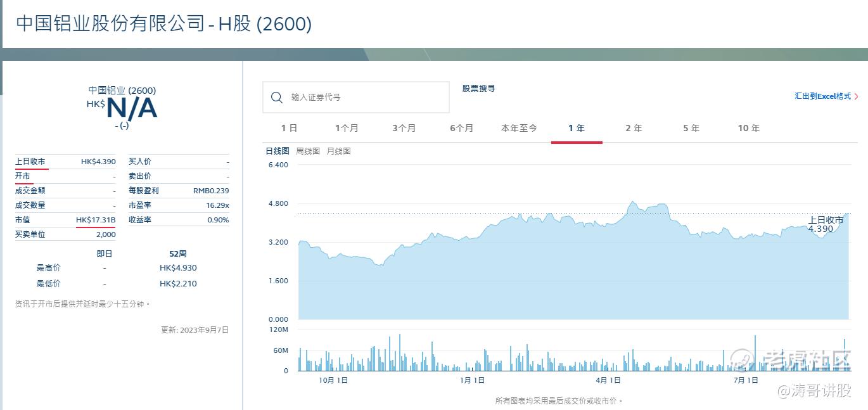Viewport: 868px width, 410px height.
Task: Switch to the 1日 range tab
Action: tap(289, 128)
